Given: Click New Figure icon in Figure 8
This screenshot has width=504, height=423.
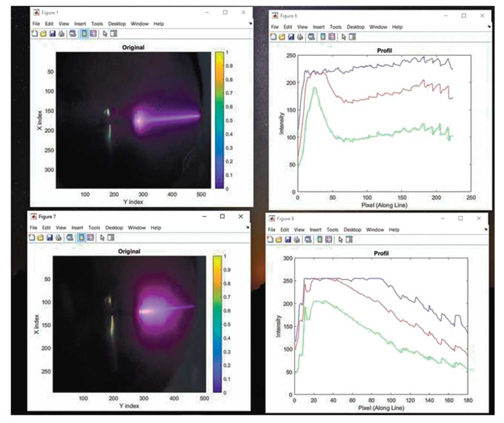Looking at the screenshot, I should [x=270, y=239].
